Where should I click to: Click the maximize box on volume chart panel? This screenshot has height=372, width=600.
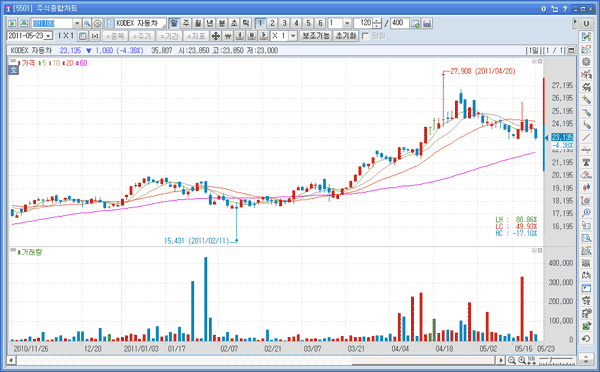[x=540, y=250]
